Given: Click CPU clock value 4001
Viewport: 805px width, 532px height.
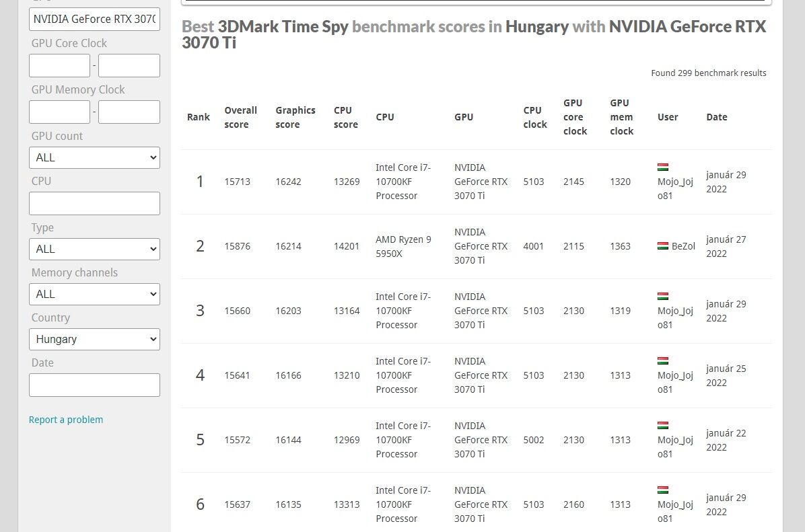Looking at the screenshot, I should 534,246.
